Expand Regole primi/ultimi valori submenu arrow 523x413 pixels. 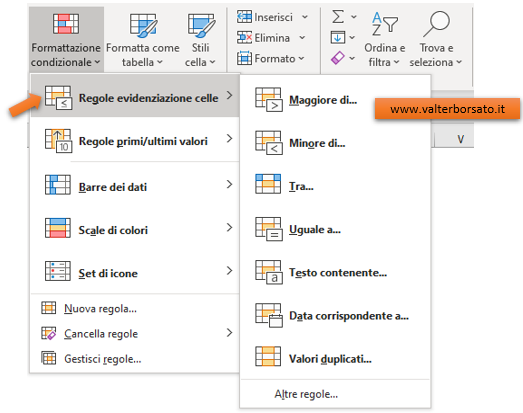pos(229,138)
